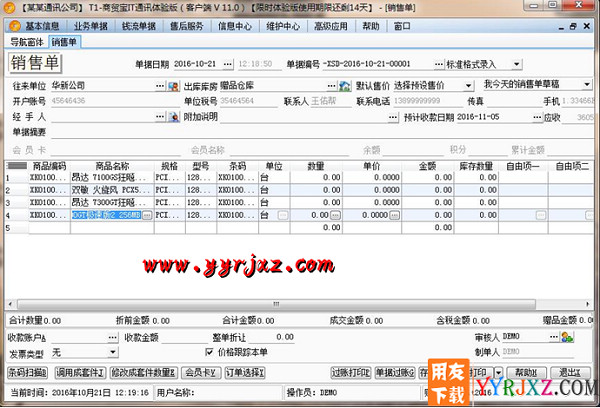The image size is (600, 408).
Task: Click the 修改成套件数量 button
Action: tap(144, 372)
